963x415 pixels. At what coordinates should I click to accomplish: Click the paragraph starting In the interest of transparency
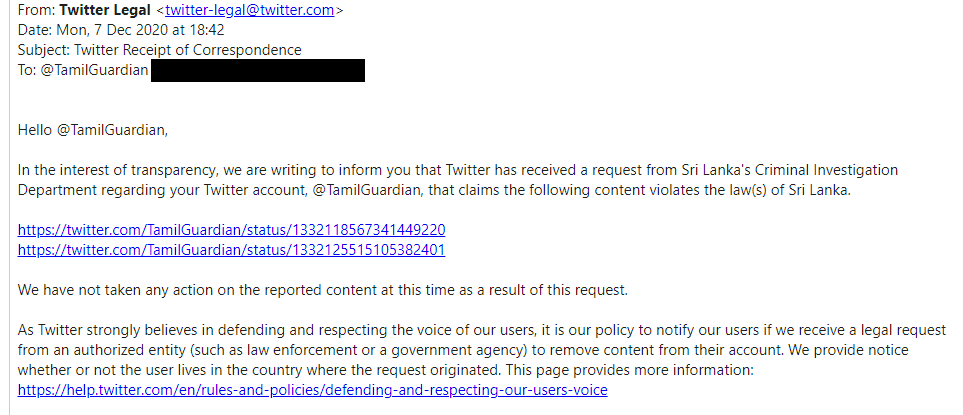[x=458, y=180]
